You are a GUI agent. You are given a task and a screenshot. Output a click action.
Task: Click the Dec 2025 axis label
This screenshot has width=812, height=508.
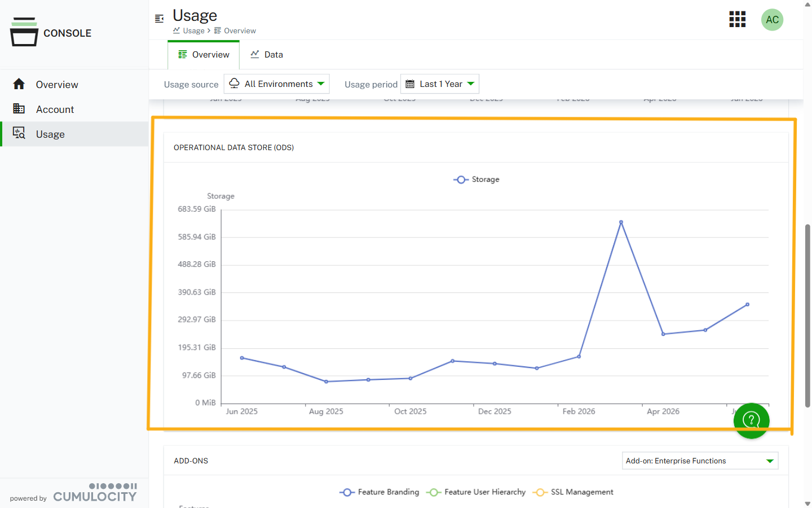click(x=495, y=411)
